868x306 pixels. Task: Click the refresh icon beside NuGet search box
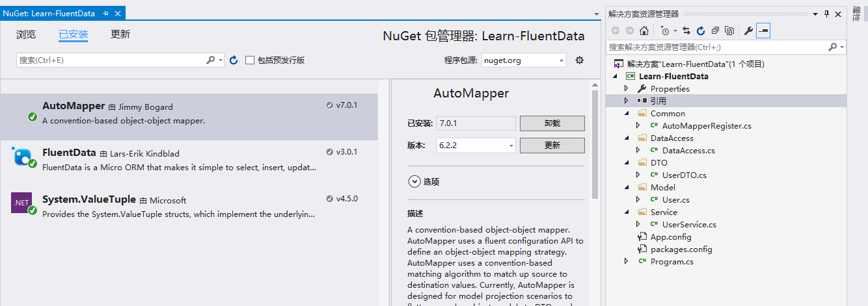tap(234, 60)
